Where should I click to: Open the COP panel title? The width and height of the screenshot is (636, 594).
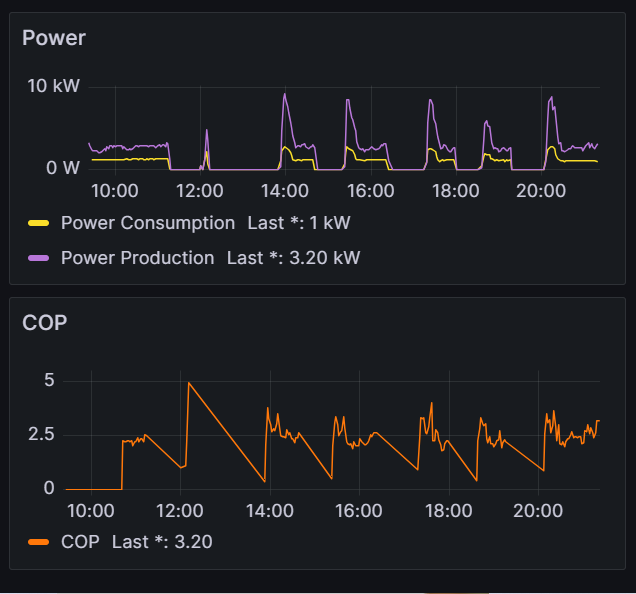(45, 323)
